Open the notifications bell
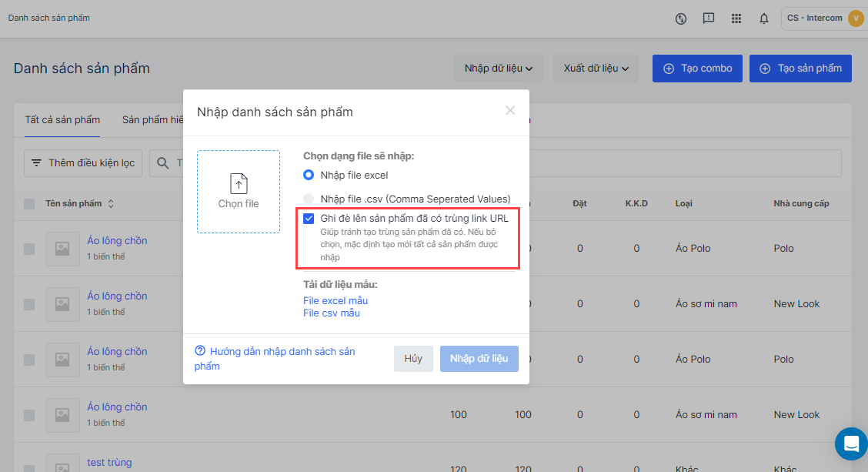Viewport: 868px width, 472px height. (x=764, y=18)
